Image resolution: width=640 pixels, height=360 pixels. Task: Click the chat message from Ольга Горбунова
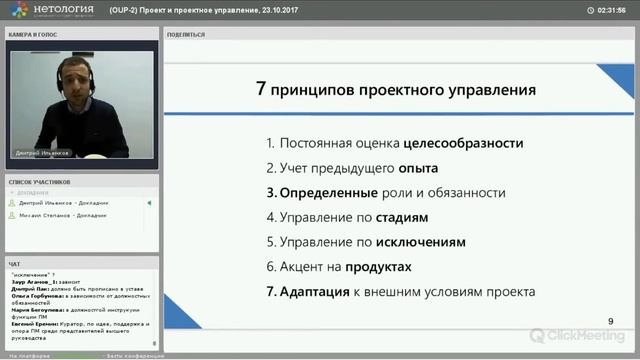click(x=81, y=299)
